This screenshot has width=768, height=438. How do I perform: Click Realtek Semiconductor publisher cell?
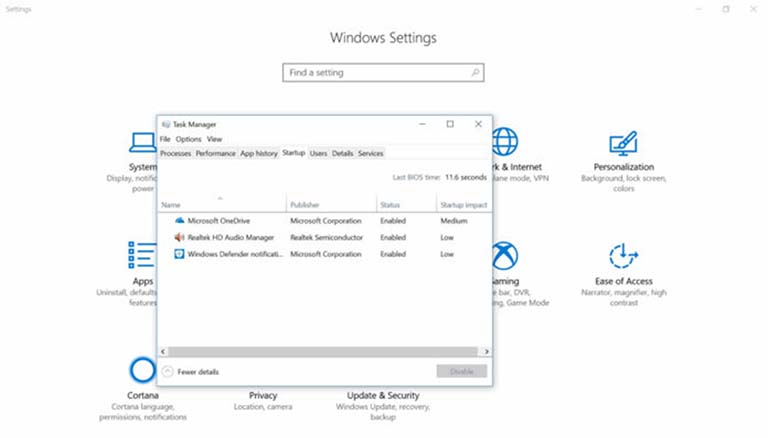[326, 238]
